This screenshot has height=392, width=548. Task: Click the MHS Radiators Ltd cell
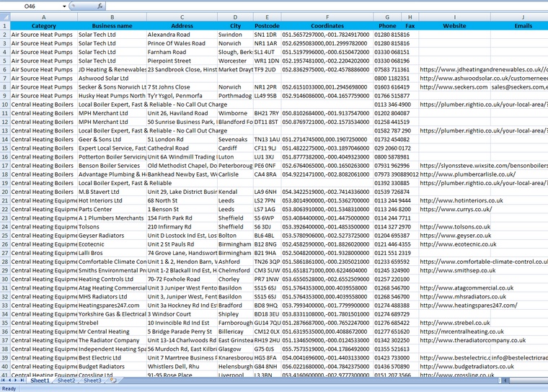tap(112, 297)
